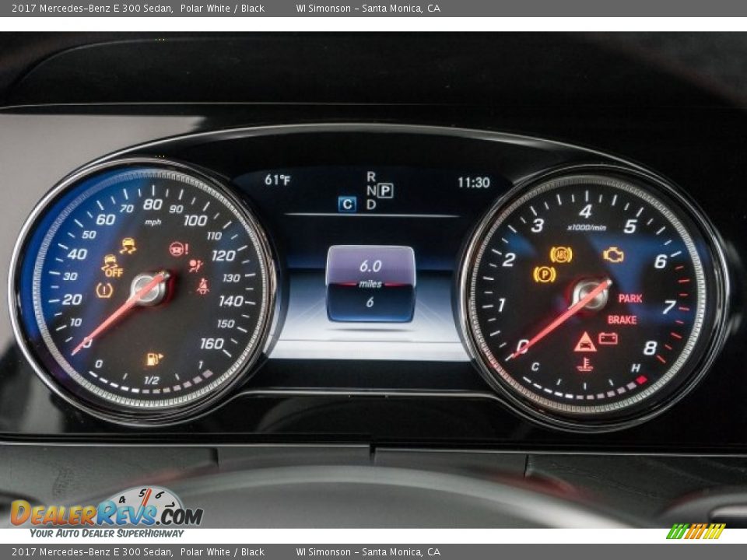Click the coolant temperature icon
Viewport: 747px width, 560px height.
click(584, 364)
